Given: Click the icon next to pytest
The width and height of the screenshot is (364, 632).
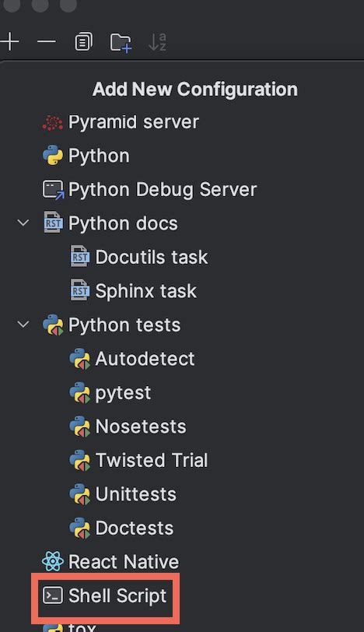Looking at the screenshot, I should pos(79,393).
